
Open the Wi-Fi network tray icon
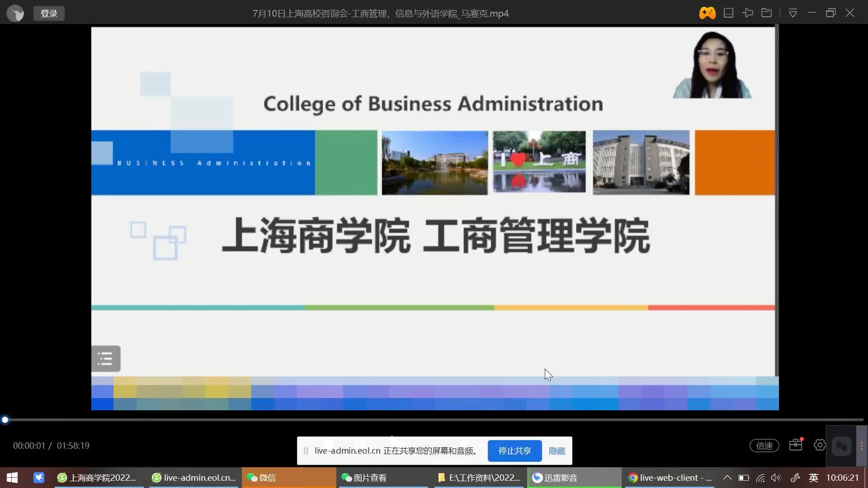[x=760, y=478]
